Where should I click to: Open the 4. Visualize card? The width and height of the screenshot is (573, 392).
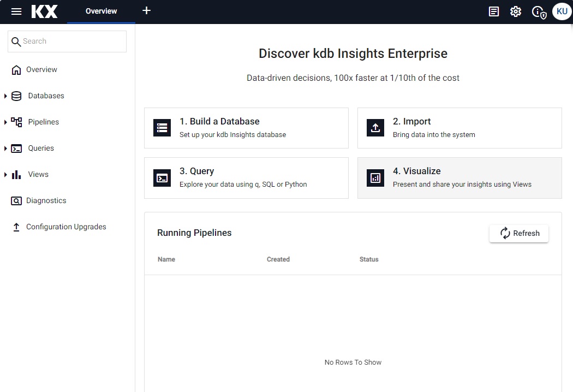click(459, 178)
